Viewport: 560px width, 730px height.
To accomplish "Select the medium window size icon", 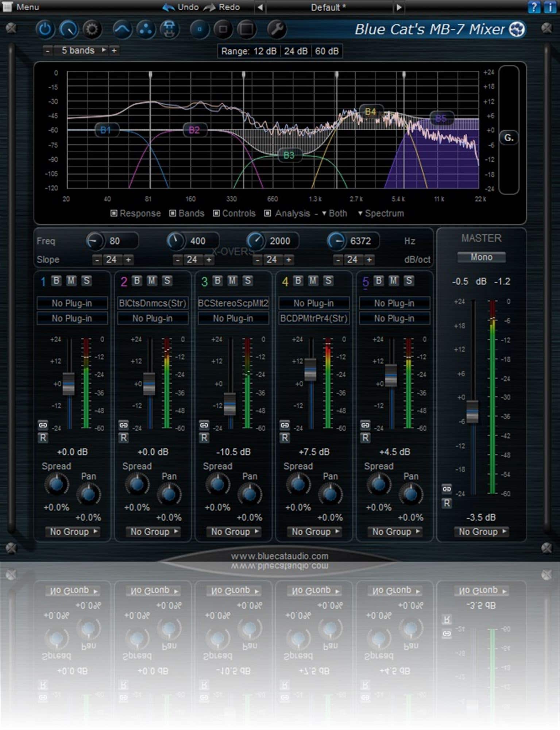I will point(223,29).
